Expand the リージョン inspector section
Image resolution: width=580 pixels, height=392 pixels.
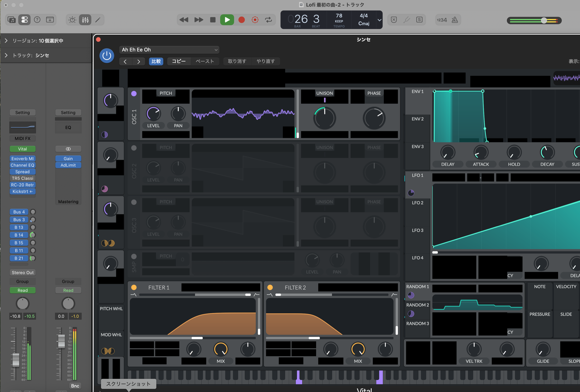click(x=6, y=41)
